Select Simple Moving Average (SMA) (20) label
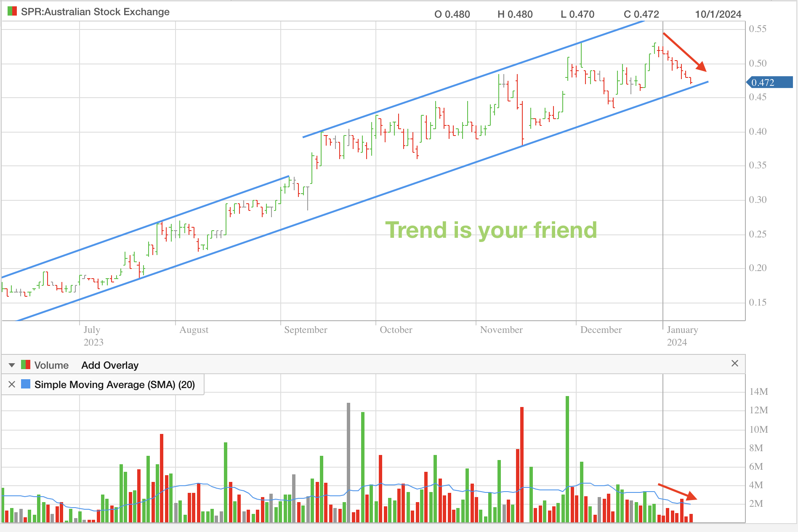Viewport: 798px width, 532px height. pyautogui.click(x=114, y=385)
